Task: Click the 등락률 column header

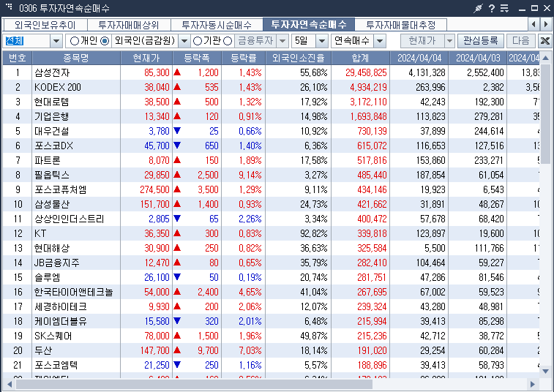Action: (x=244, y=58)
